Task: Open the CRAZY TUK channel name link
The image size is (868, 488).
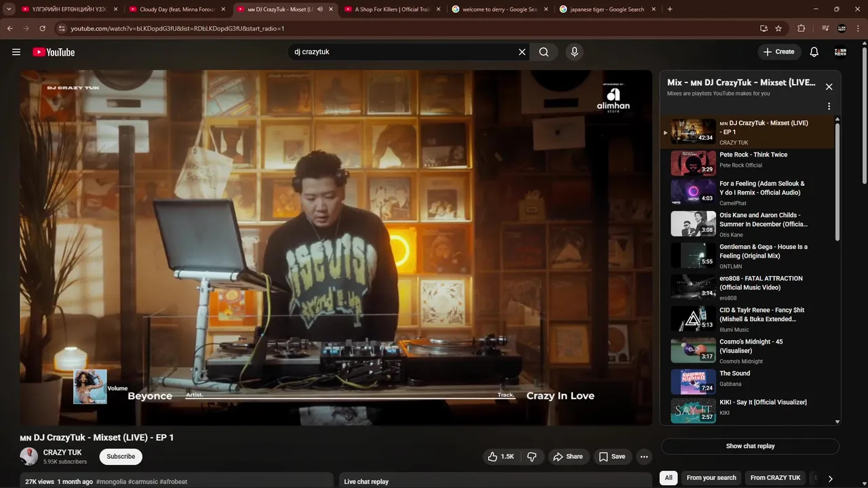Action: [x=62, y=453]
